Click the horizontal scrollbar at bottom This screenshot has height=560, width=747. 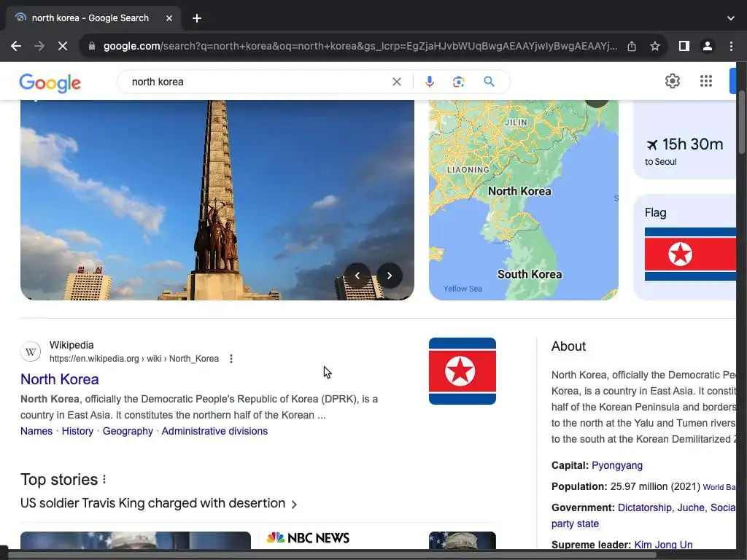coord(333,555)
